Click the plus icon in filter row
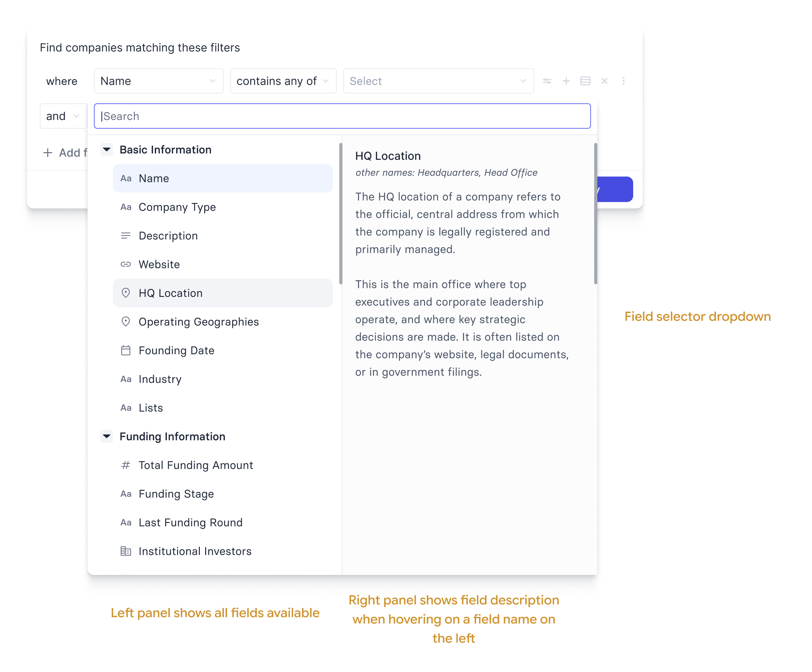Screen dimensions: 812x672 pyautogui.click(x=566, y=81)
